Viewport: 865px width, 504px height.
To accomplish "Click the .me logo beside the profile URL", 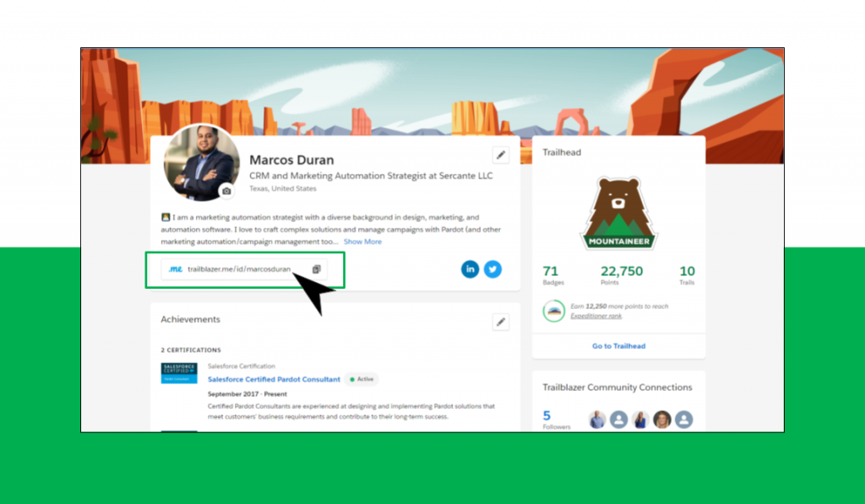I will [x=176, y=269].
